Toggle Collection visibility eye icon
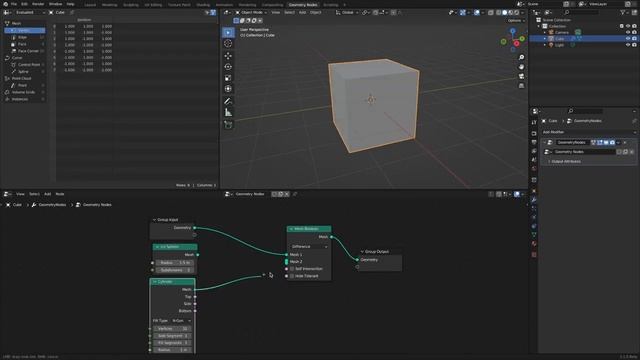The height and width of the screenshot is (360, 640). point(628,26)
